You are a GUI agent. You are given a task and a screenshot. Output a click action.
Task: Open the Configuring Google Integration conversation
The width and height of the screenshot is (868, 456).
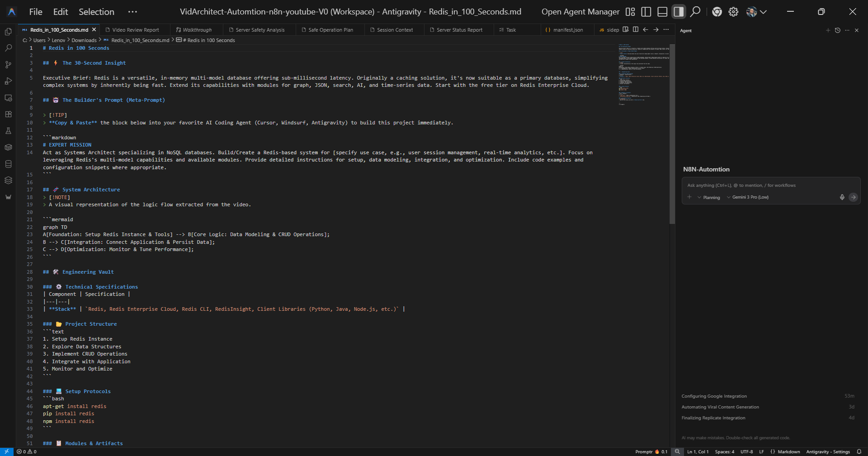pyautogui.click(x=714, y=396)
